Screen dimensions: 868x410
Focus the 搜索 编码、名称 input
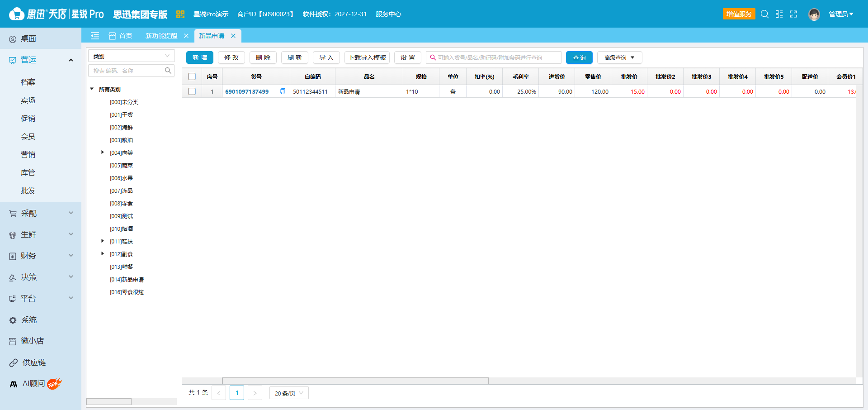click(125, 71)
